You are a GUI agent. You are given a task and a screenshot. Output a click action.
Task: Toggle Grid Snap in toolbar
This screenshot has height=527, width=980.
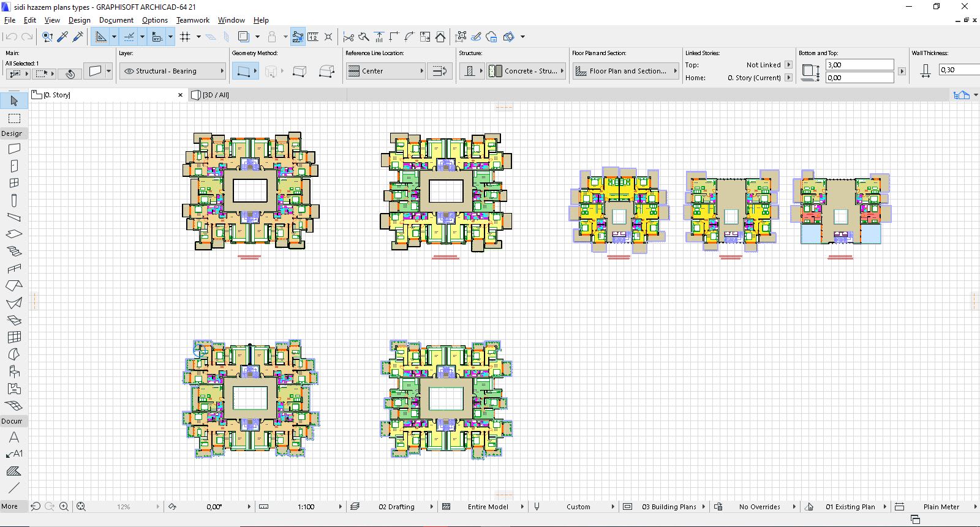[185, 37]
